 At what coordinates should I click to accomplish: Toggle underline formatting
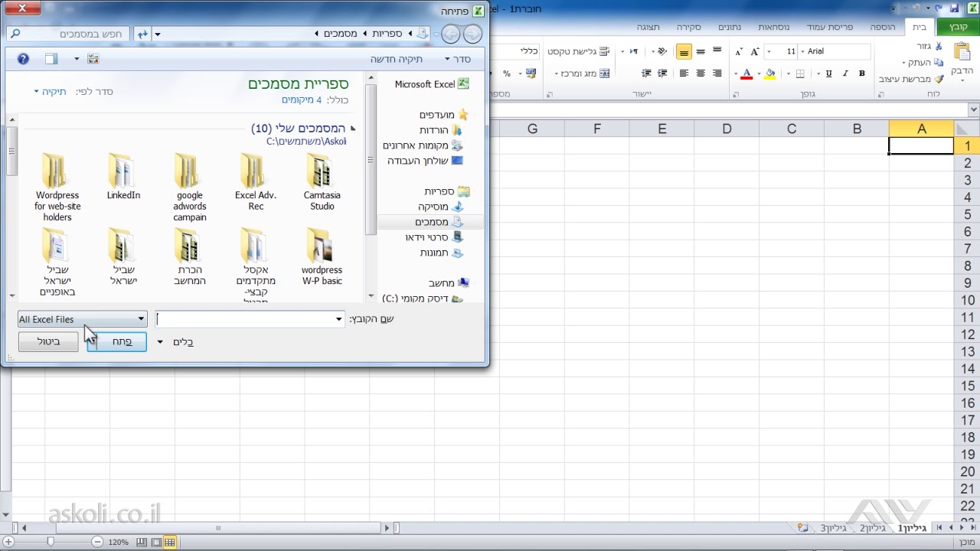[x=828, y=73]
